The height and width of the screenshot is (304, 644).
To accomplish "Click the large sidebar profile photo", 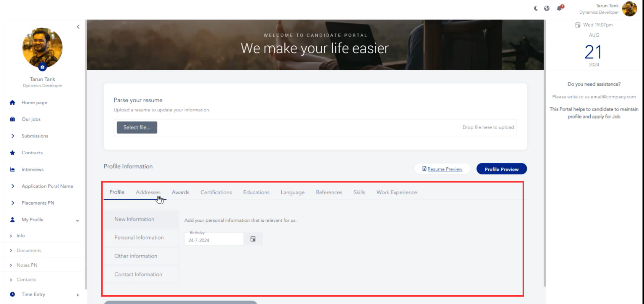I will tap(42, 48).
